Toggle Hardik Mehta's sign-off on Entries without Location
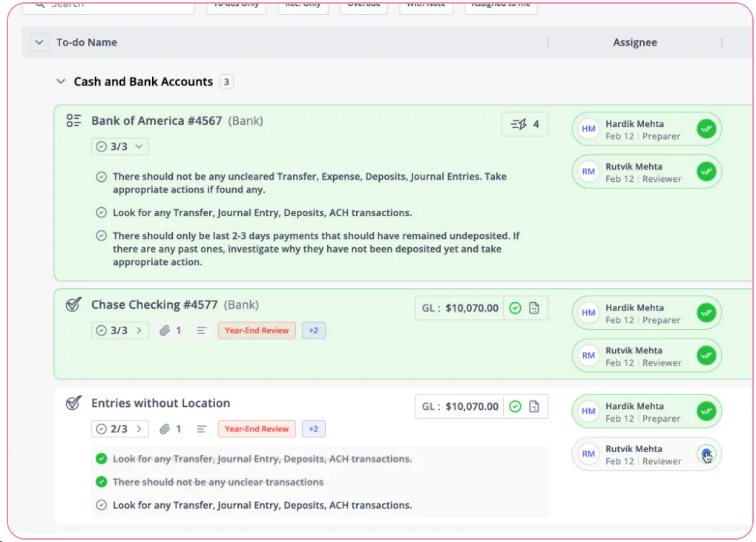Viewport: 756px width, 542px height. (706, 411)
